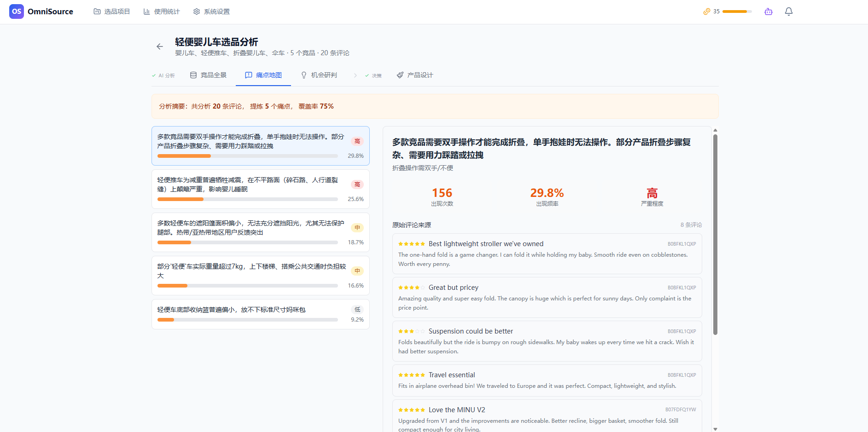Click the orange coins credit icon
Image resolution: width=868 pixels, height=432 pixels.
click(x=707, y=11)
